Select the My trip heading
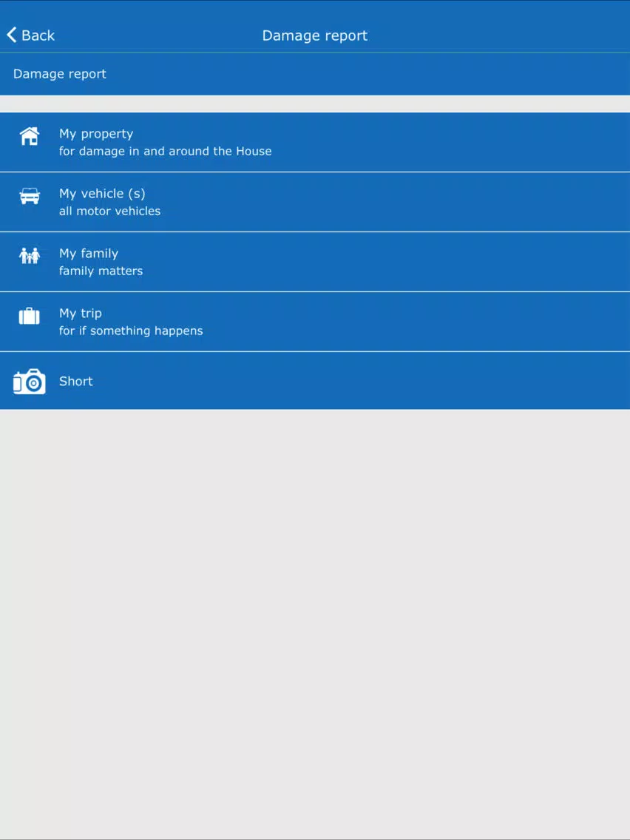This screenshot has width=630, height=840. (81, 314)
